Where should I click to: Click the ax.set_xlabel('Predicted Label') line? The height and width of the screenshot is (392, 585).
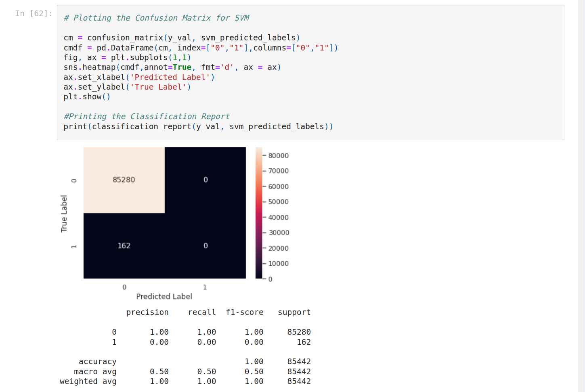(139, 77)
